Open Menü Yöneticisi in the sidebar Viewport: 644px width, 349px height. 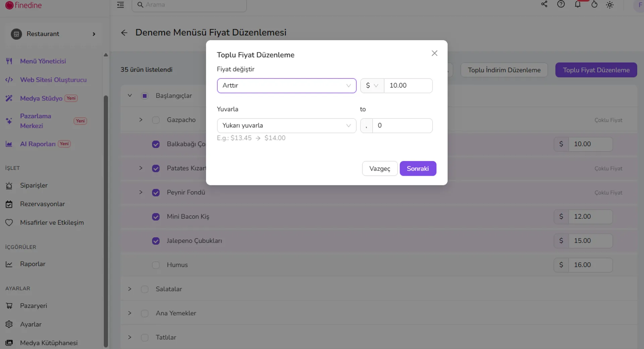click(43, 61)
